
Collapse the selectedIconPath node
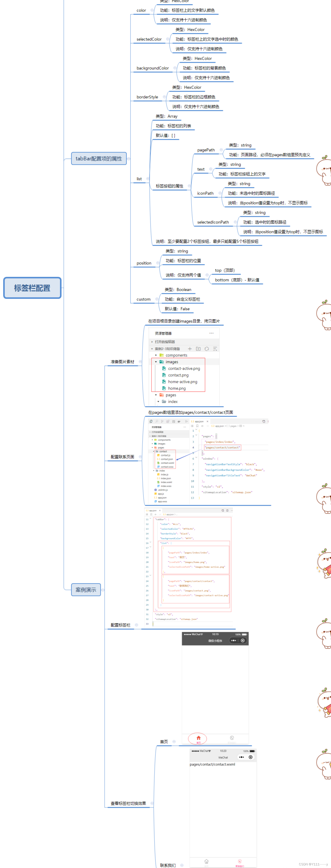[235, 222]
